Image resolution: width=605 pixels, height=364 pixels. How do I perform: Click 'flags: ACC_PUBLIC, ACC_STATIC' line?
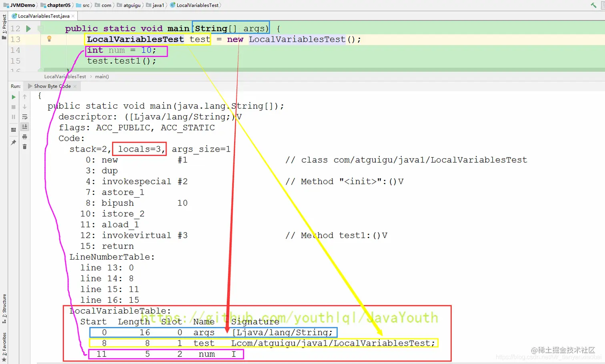click(x=137, y=128)
